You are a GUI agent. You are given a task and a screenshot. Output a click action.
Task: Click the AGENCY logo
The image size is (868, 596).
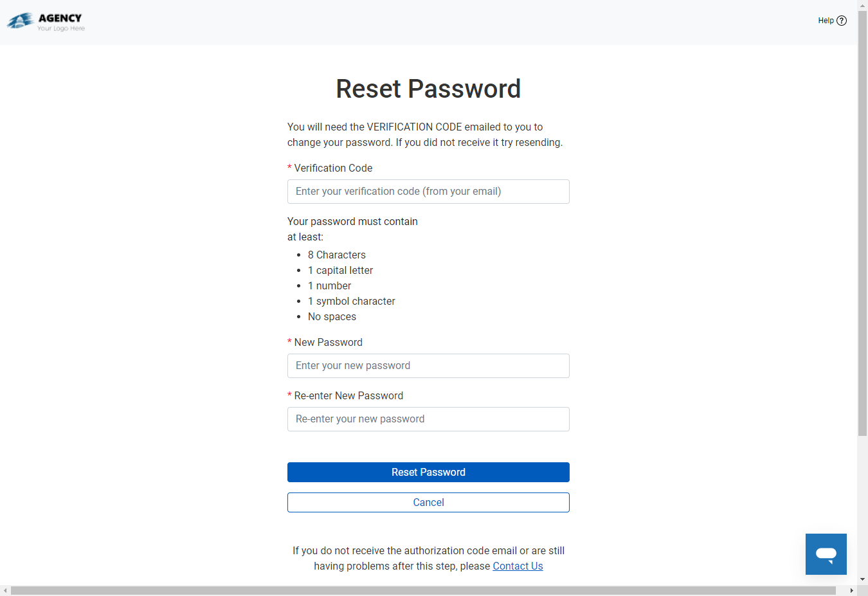pyautogui.click(x=44, y=20)
